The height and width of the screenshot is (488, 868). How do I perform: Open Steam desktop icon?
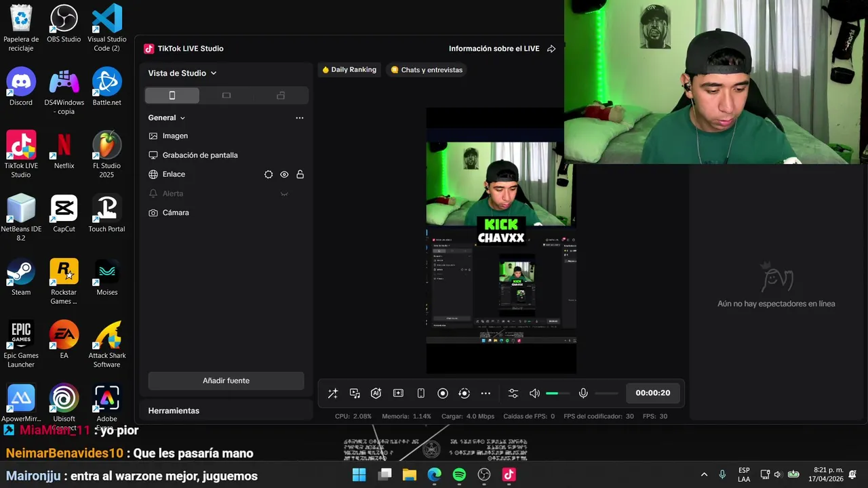click(21, 277)
